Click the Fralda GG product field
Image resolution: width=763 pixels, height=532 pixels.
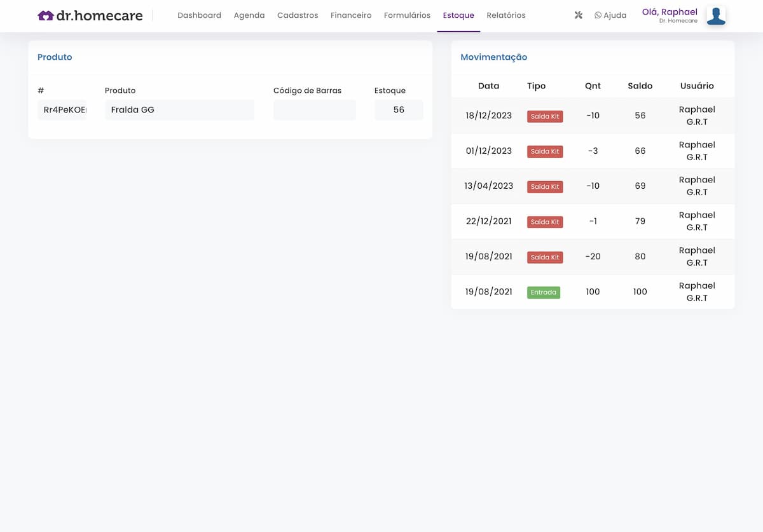click(179, 110)
